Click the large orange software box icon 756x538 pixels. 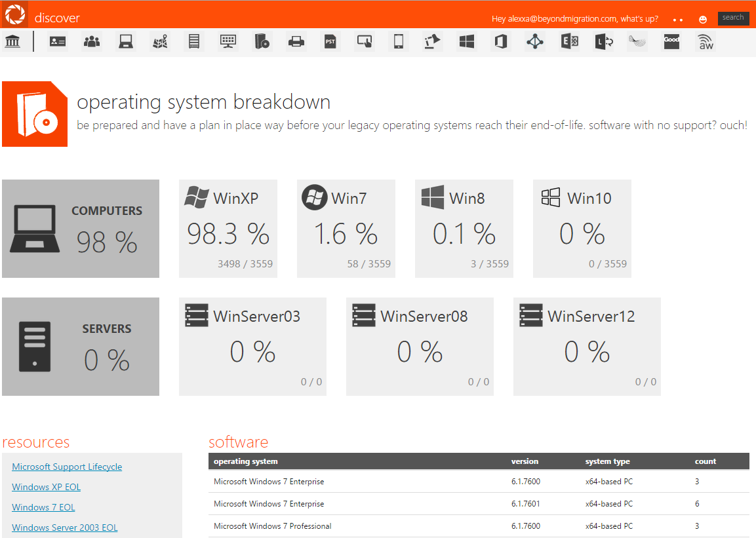(x=35, y=114)
